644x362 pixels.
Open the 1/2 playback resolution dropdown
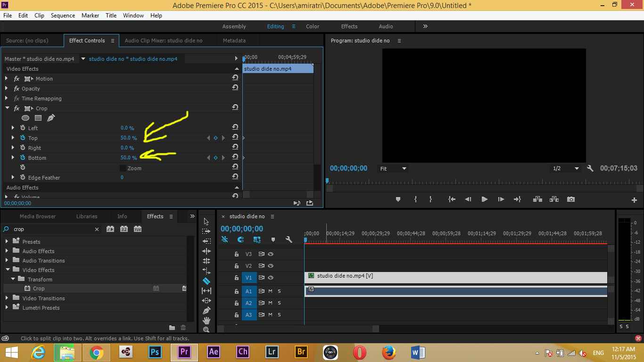(566, 168)
